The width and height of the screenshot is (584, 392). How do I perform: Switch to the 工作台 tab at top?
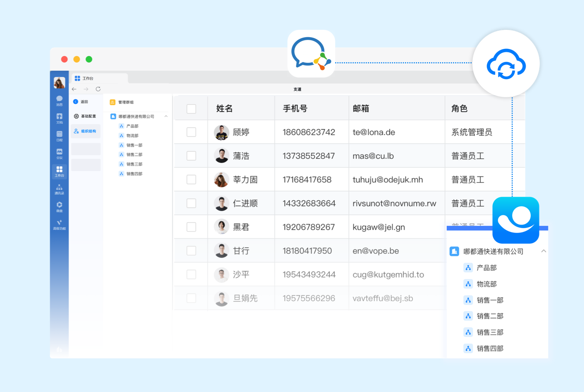88,78
